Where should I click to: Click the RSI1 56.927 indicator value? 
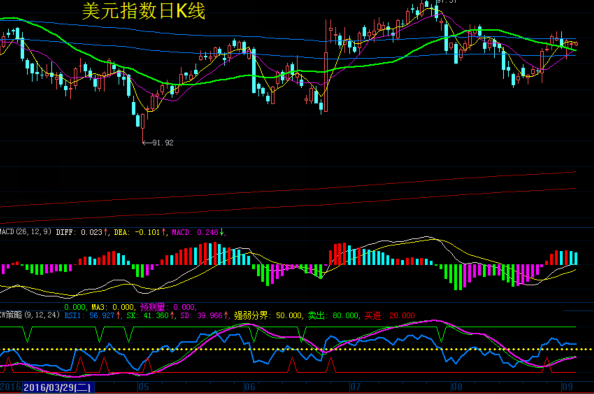pos(89,316)
